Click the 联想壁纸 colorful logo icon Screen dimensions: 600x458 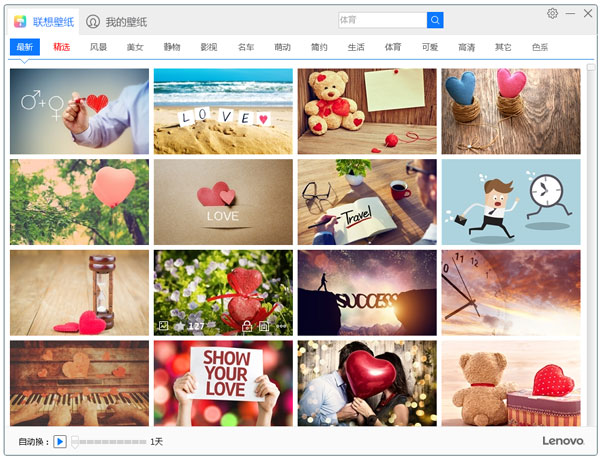tap(20, 21)
